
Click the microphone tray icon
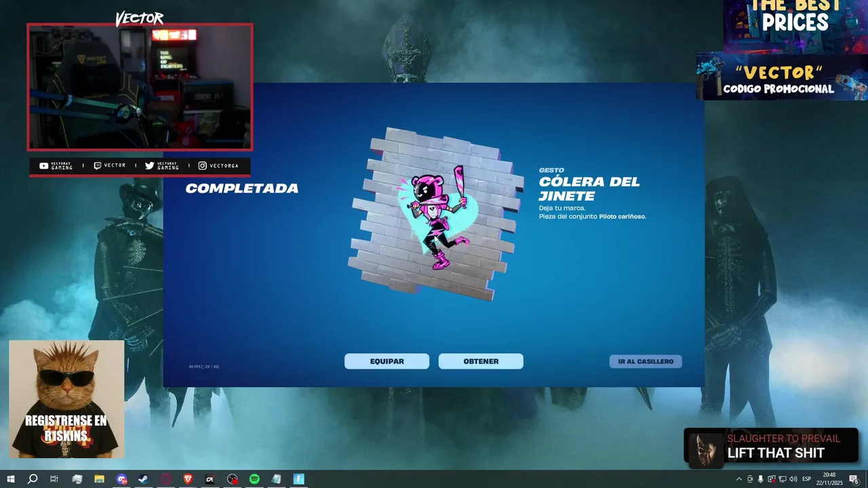click(761, 479)
